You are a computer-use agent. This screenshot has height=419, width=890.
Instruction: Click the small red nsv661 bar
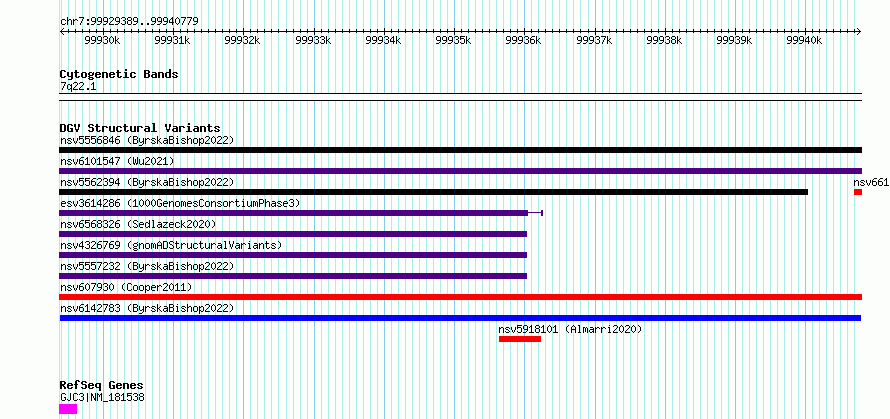click(x=858, y=192)
